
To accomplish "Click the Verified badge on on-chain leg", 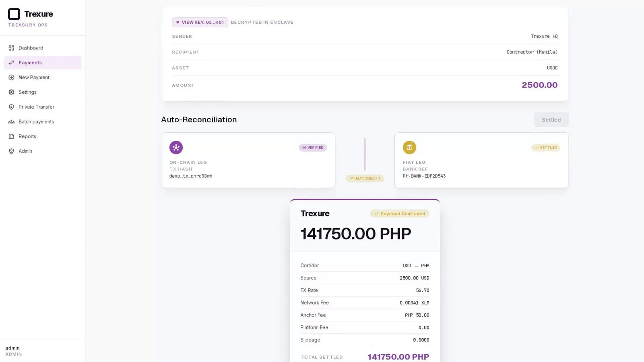I will [x=313, y=148].
